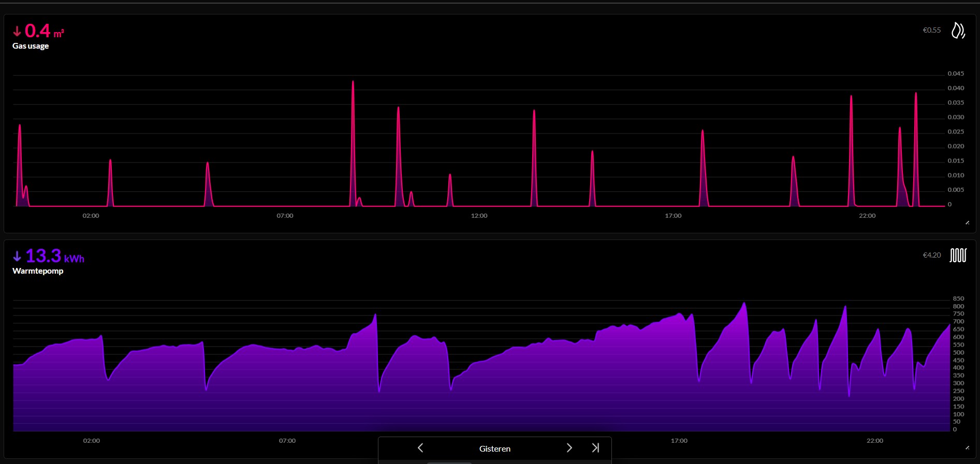Viewport: 980px width, 464px height.
Task: Expand the Warmtepomp chart via corner icon
Action: click(967, 448)
